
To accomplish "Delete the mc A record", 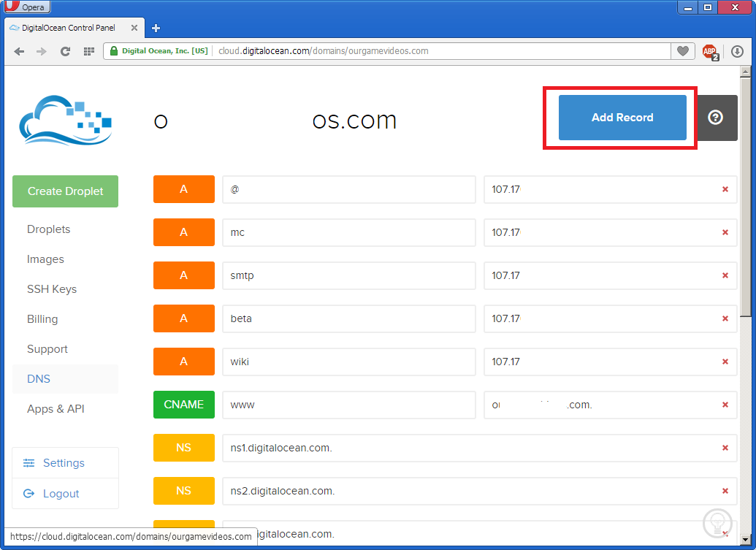I will [725, 232].
